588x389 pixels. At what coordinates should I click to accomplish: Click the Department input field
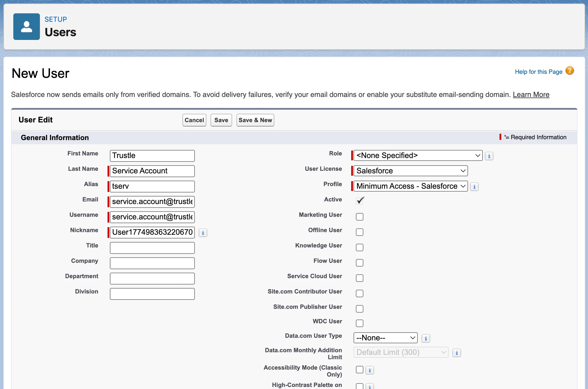click(152, 278)
